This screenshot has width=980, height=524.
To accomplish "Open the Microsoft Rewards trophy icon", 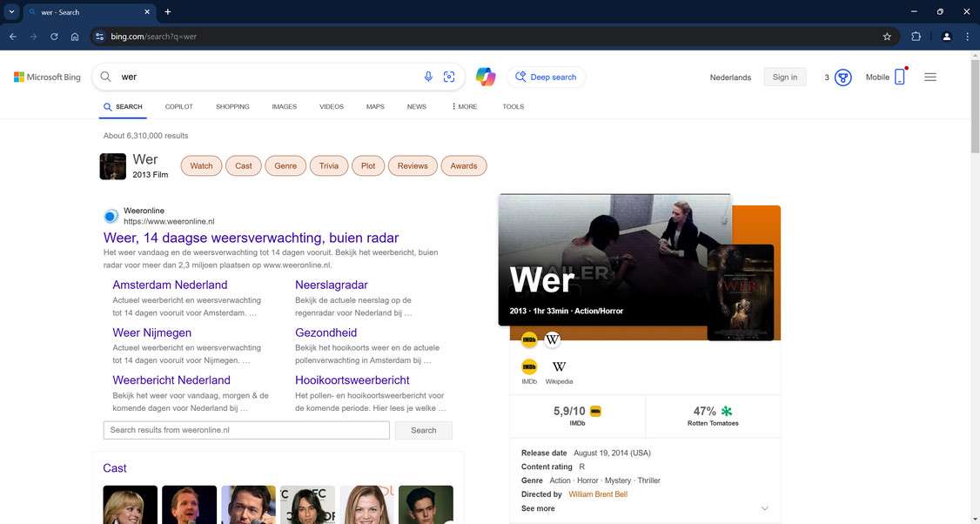I will coord(841,77).
